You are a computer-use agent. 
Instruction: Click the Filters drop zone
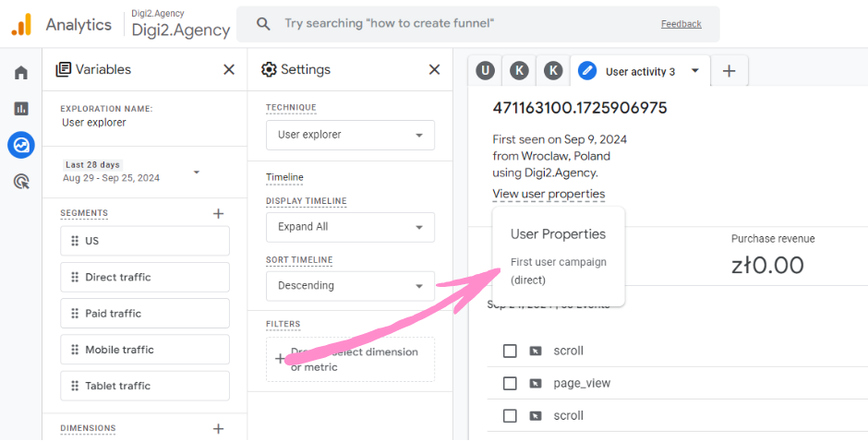click(350, 359)
